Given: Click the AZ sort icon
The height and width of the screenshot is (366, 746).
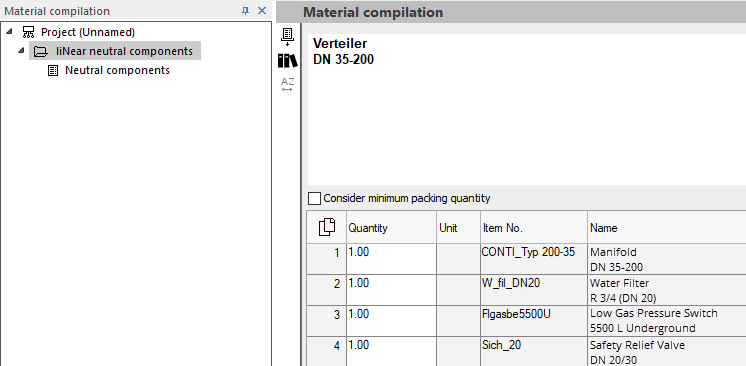Looking at the screenshot, I should 287,84.
